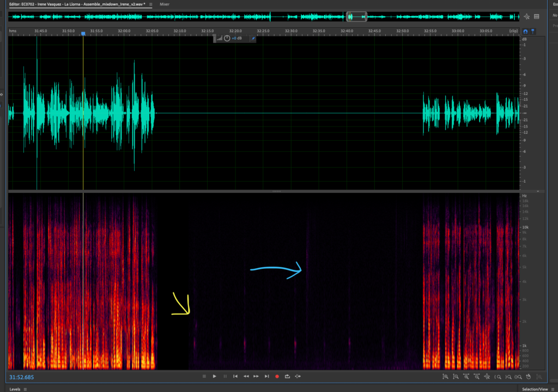Click the Levels panel tab

(x=15, y=389)
